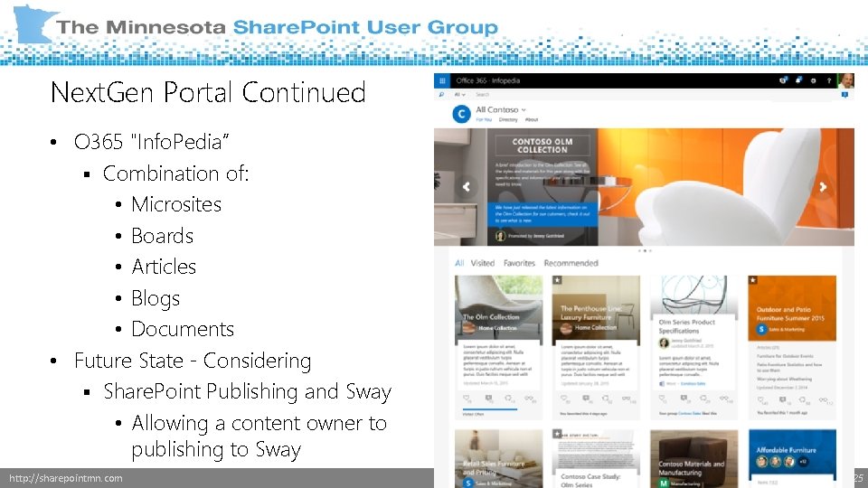This screenshot has width=868, height=488.
Task: Open Olm Series Product Specifications title
Action: pos(686,326)
